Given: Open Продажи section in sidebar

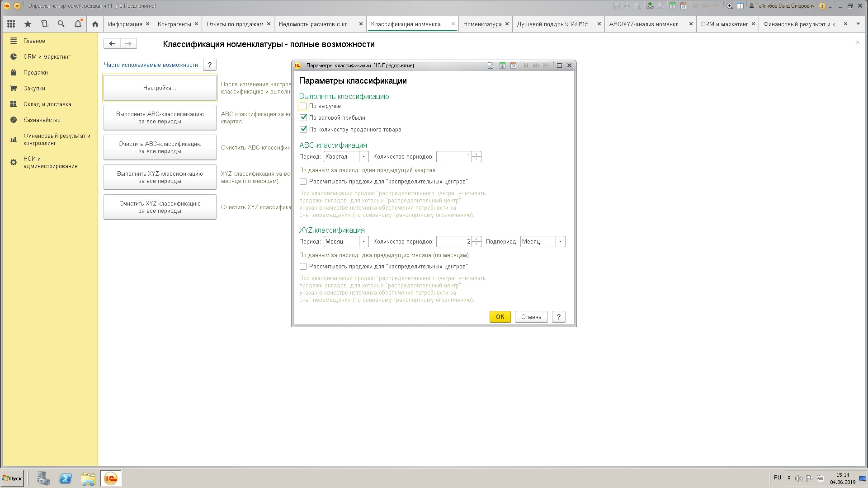Looking at the screenshot, I should 35,72.
